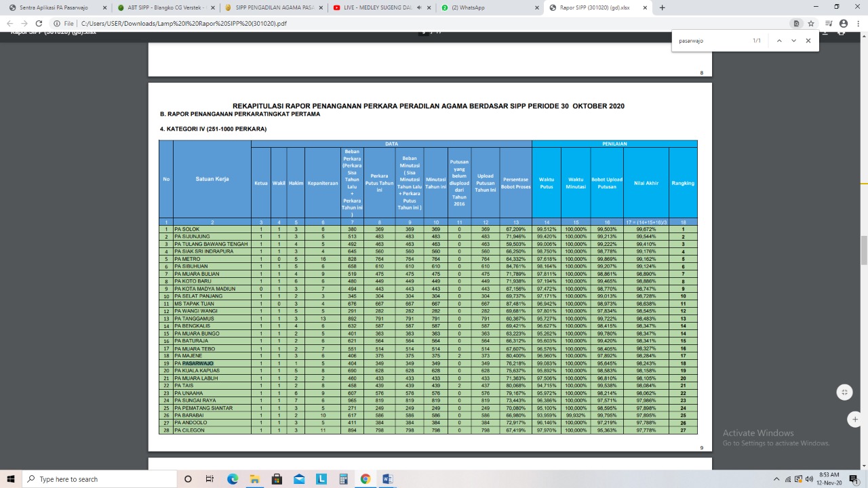Go to next search match for pasarwajo
The image size is (868, 488).
pyautogui.click(x=793, y=41)
